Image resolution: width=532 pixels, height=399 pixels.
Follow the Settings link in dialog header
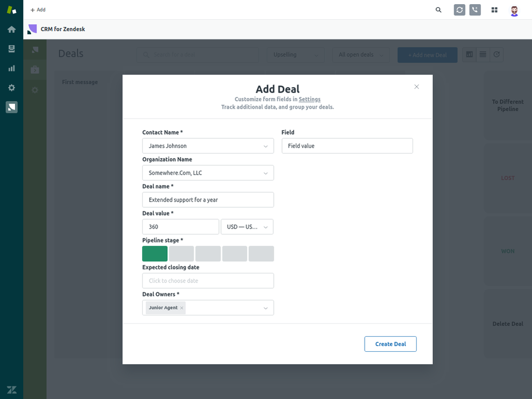(x=310, y=99)
